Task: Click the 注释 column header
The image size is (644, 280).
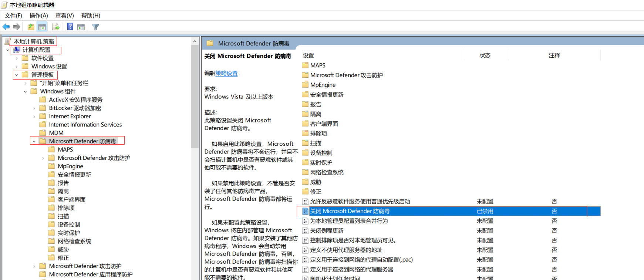Action: tap(554, 55)
